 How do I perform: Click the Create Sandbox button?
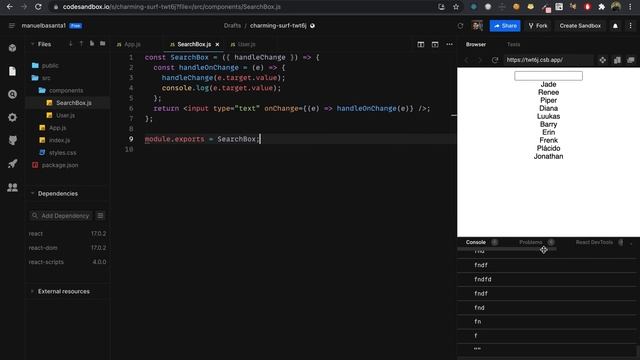pyautogui.click(x=580, y=26)
